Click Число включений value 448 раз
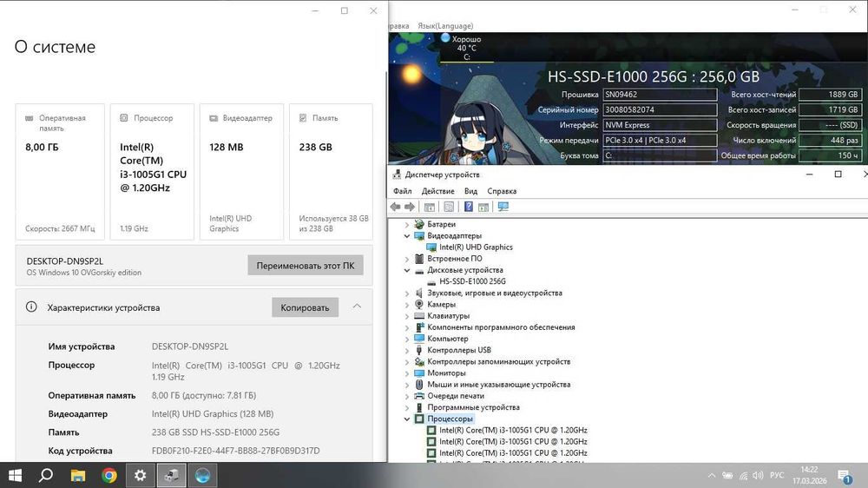 [830, 140]
